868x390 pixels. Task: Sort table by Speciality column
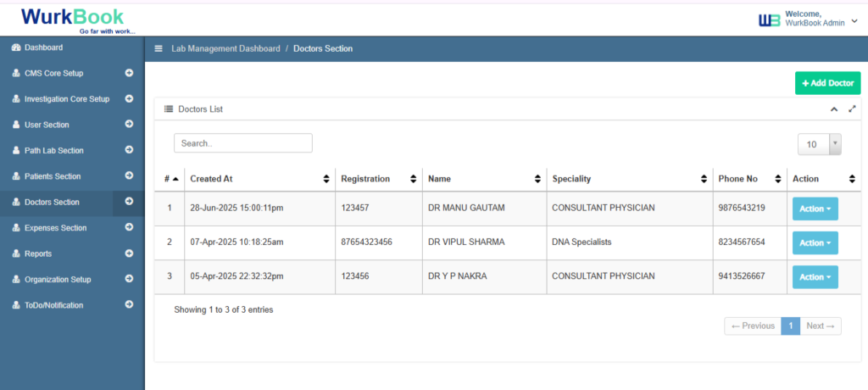(x=629, y=179)
